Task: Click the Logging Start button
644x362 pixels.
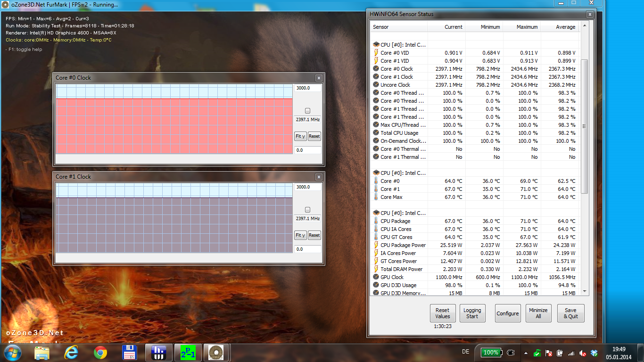Action: [472, 313]
